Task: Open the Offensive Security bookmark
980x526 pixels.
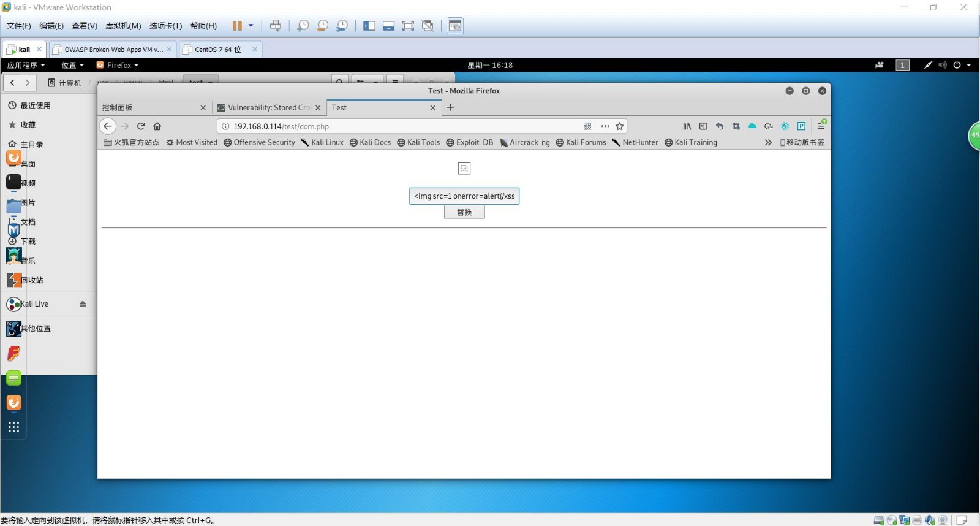Action: [259, 142]
